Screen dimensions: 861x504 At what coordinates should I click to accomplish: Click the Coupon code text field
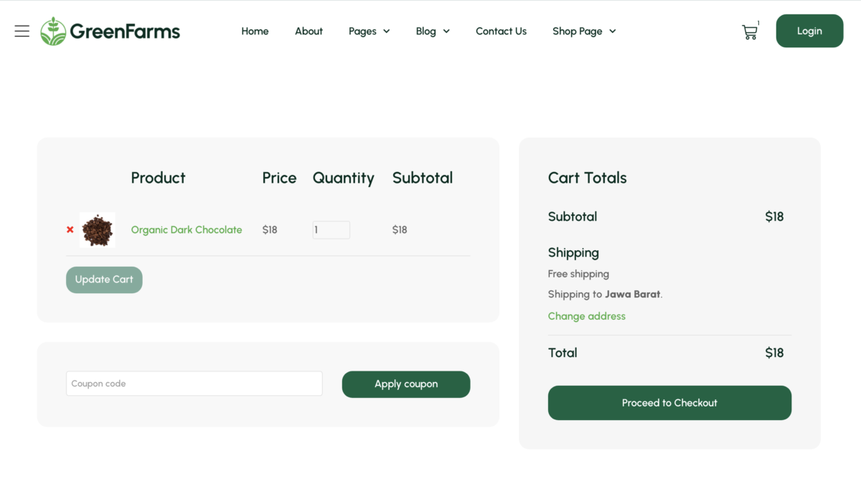pos(194,383)
